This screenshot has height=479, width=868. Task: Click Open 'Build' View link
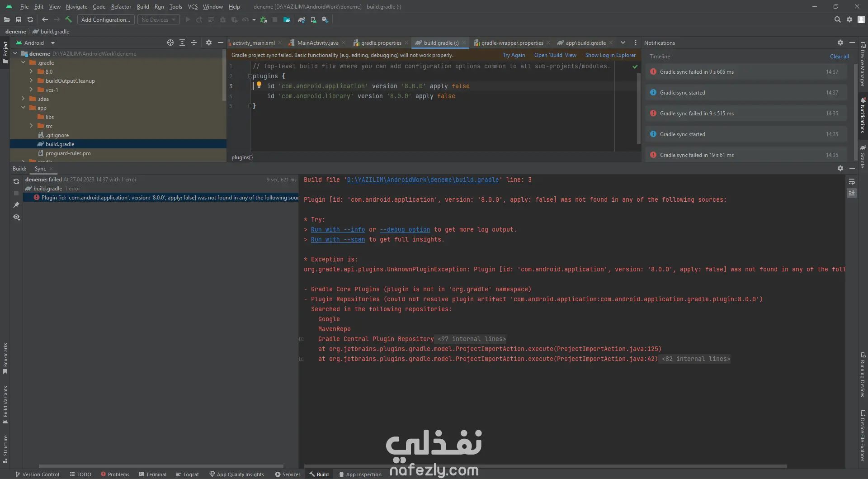pyautogui.click(x=555, y=55)
